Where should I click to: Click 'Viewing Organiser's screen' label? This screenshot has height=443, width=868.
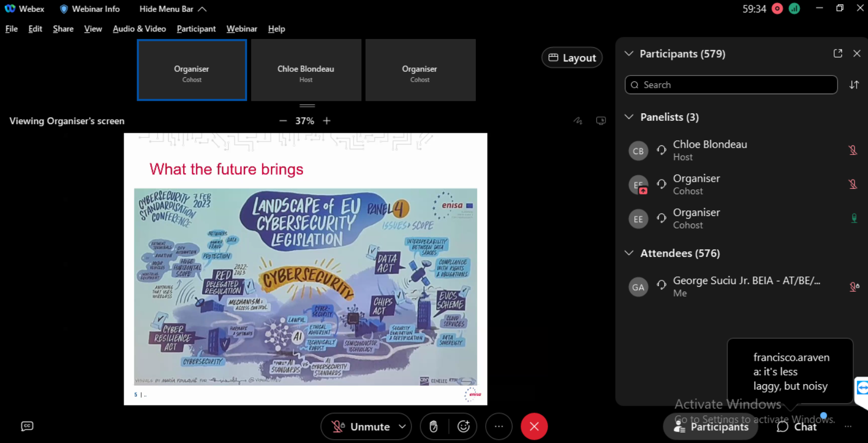tap(67, 121)
